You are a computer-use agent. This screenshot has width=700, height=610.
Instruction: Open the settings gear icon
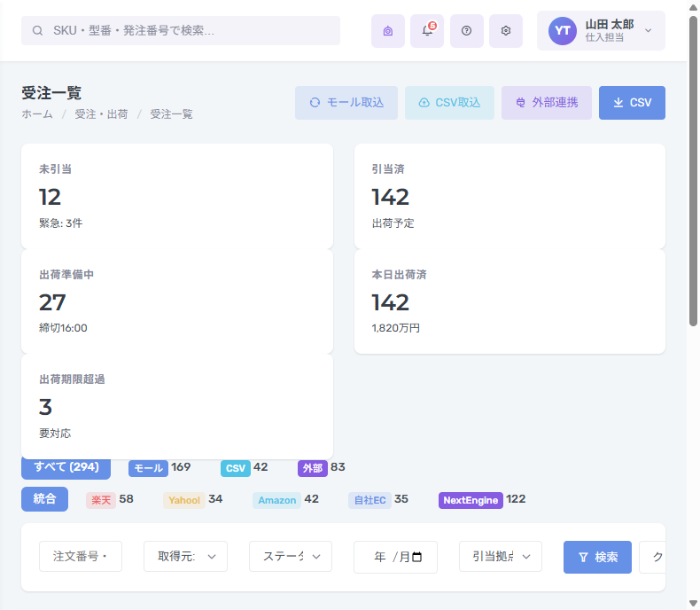(x=506, y=31)
